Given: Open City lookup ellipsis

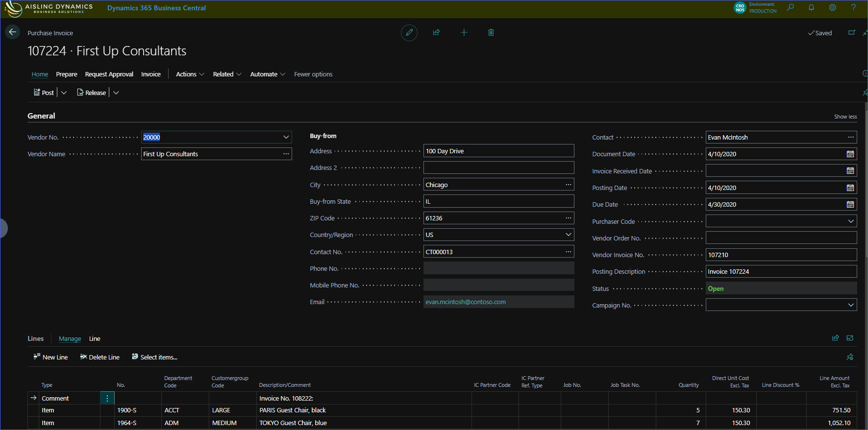Looking at the screenshot, I should tap(568, 185).
